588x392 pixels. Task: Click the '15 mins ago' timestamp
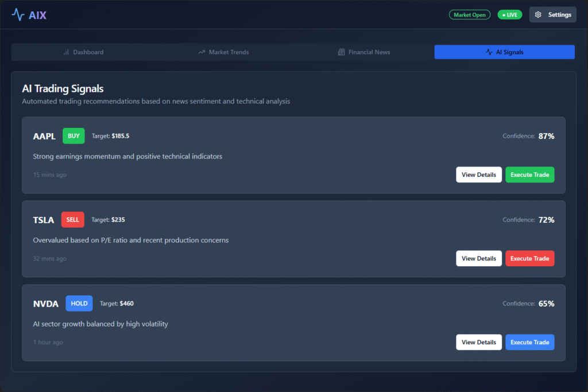point(50,174)
